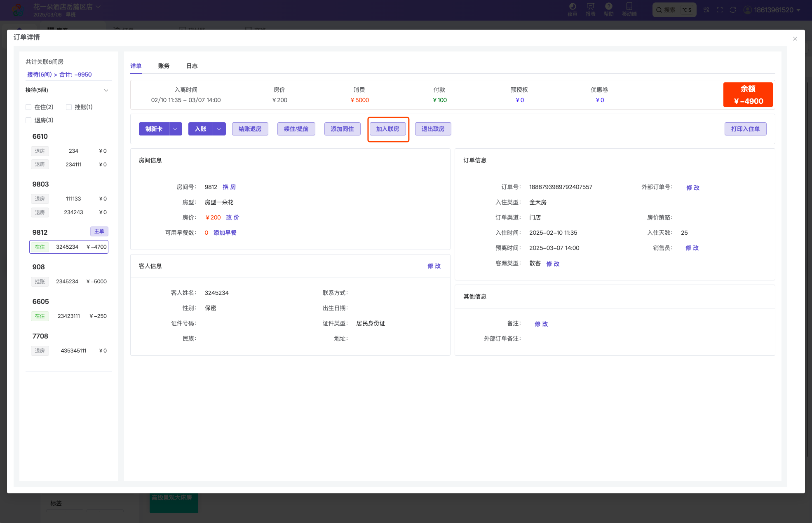Open the reports (报表) icon

pos(591,9)
